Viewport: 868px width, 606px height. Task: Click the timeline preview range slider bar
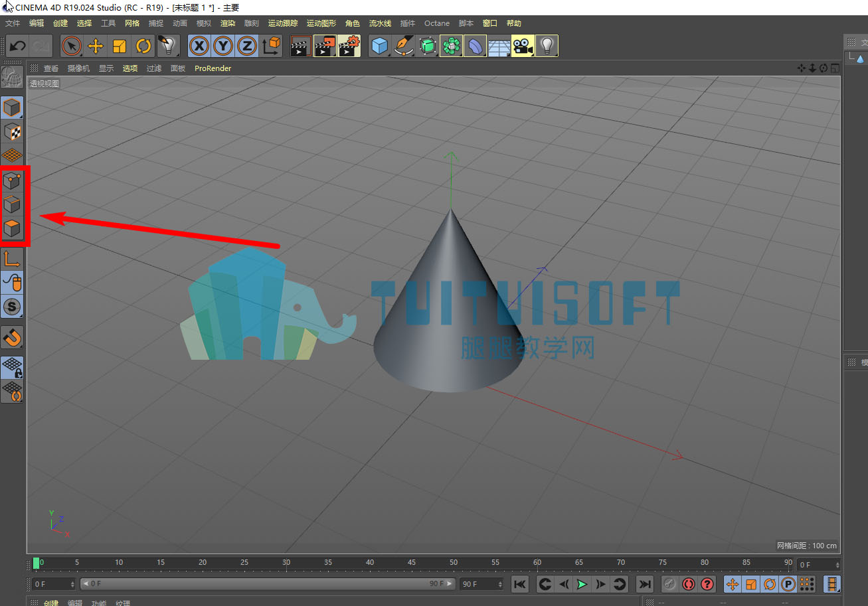(x=268, y=584)
